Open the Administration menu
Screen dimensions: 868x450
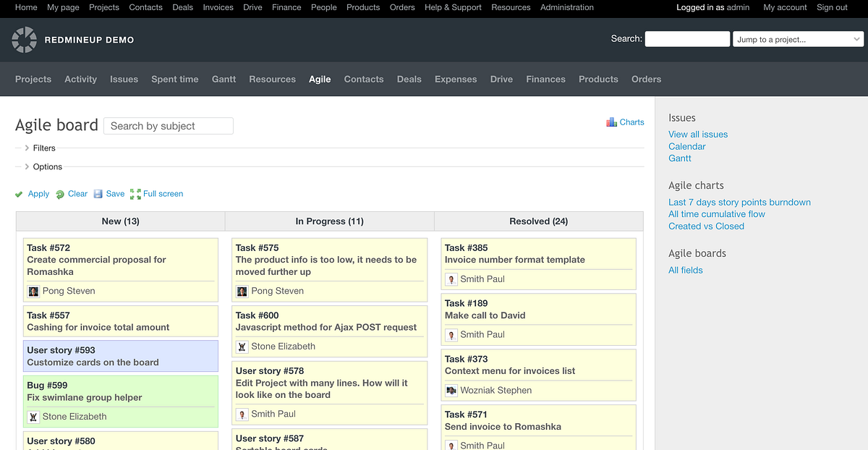pos(567,7)
